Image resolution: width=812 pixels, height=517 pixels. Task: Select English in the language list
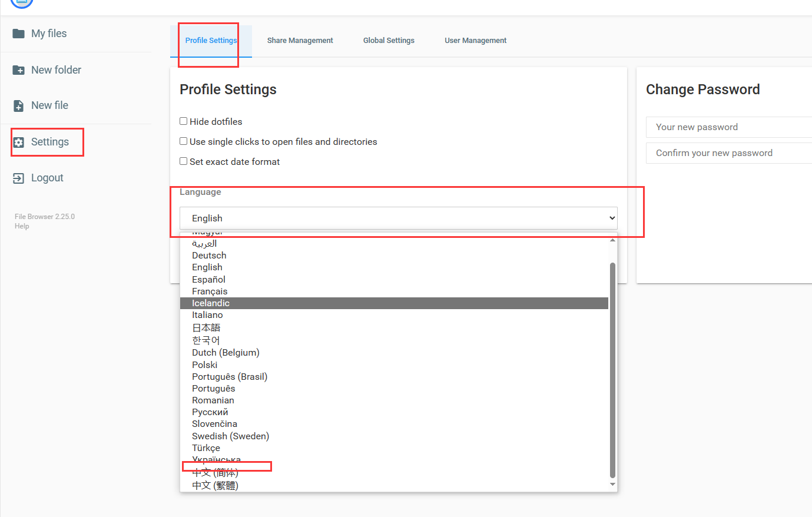tap(394, 267)
